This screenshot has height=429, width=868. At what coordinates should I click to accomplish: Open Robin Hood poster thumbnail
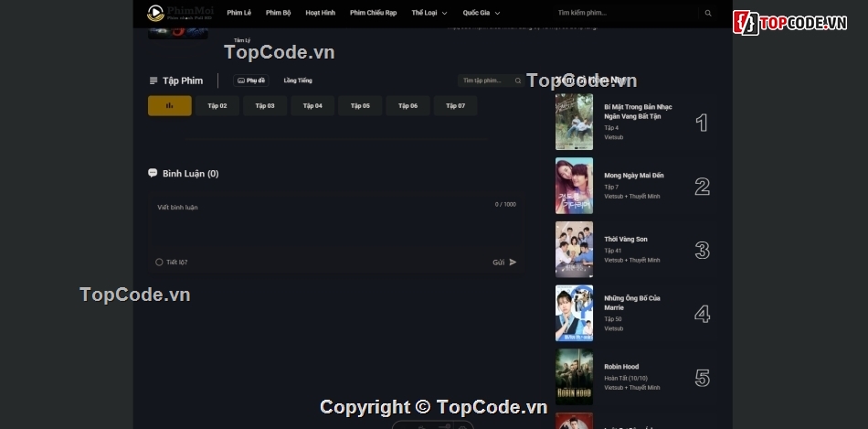(x=574, y=377)
